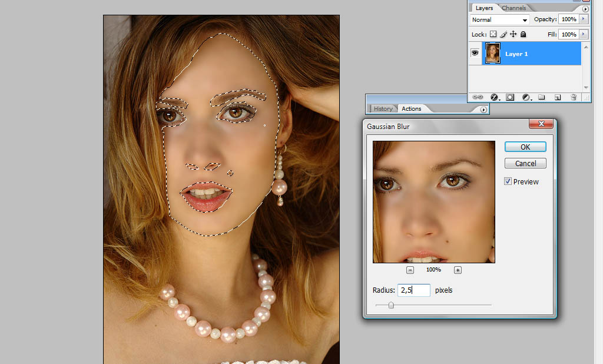Open the Normal blend mode dropdown

pos(500,20)
